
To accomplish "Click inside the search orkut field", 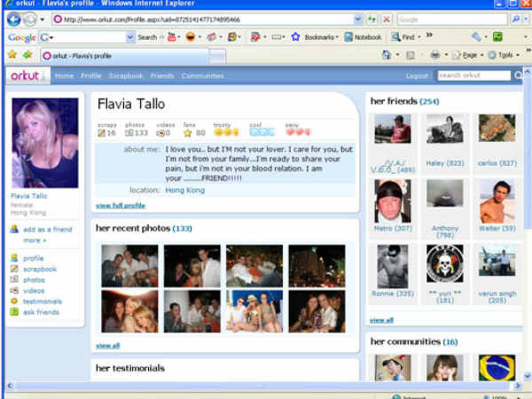I will pos(473,76).
